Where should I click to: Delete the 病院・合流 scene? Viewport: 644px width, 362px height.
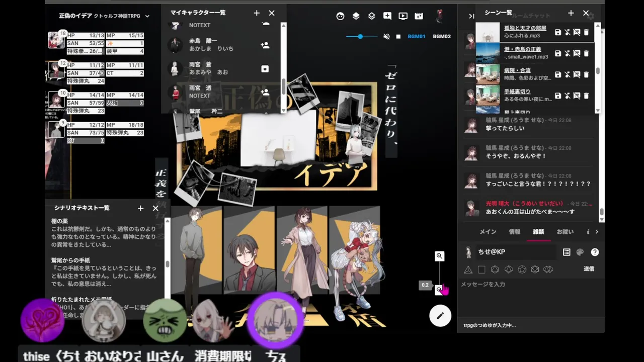click(x=586, y=74)
